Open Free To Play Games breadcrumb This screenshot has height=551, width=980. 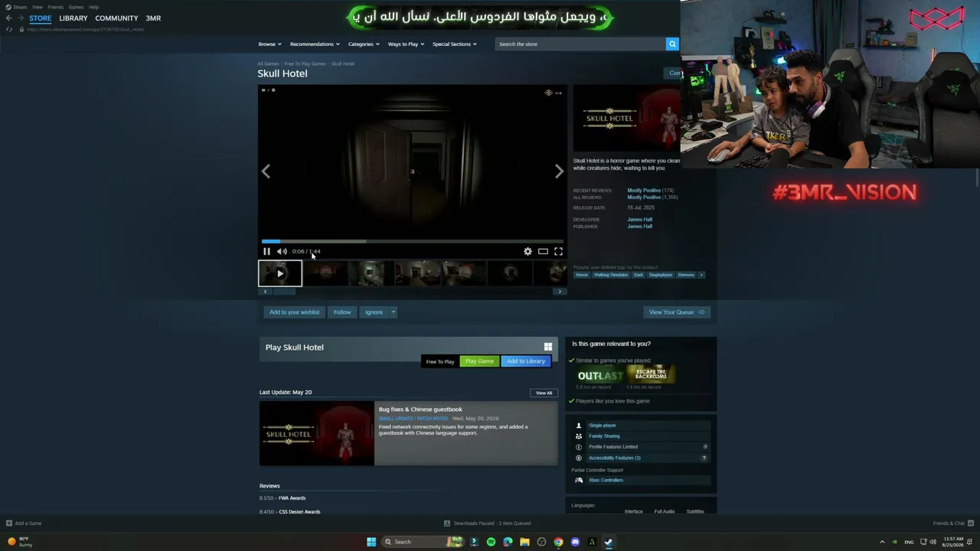[x=305, y=64]
